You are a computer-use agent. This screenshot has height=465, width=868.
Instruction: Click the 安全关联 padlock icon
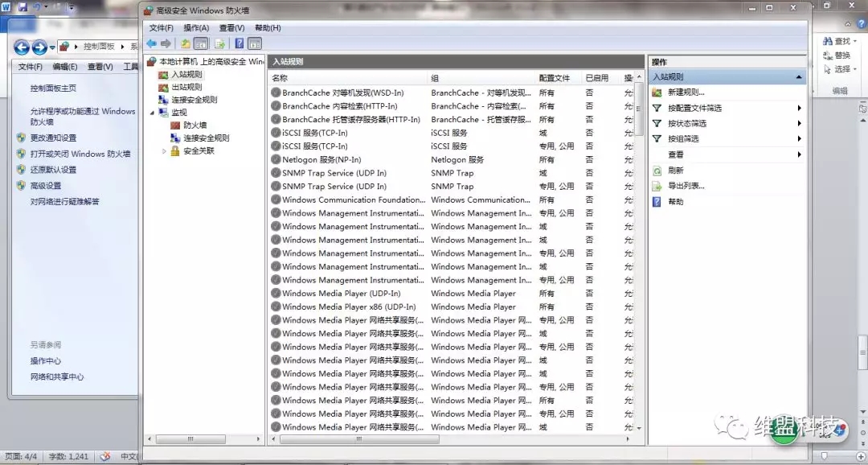pyautogui.click(x=175, y=150)
